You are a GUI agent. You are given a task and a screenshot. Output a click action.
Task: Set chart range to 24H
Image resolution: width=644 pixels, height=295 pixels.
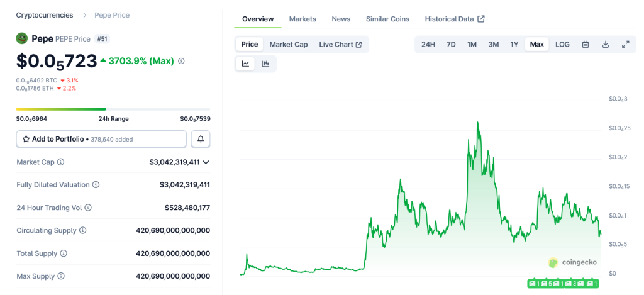pyautogui.click(x=428, y=45)
